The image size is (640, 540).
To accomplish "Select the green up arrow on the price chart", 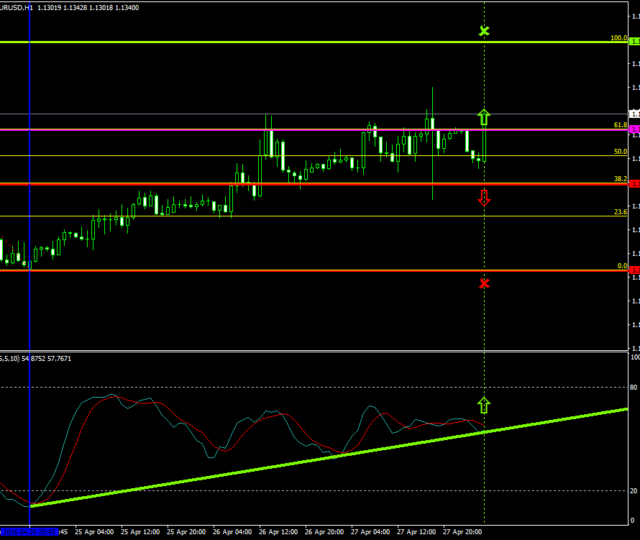I will 484,117.
